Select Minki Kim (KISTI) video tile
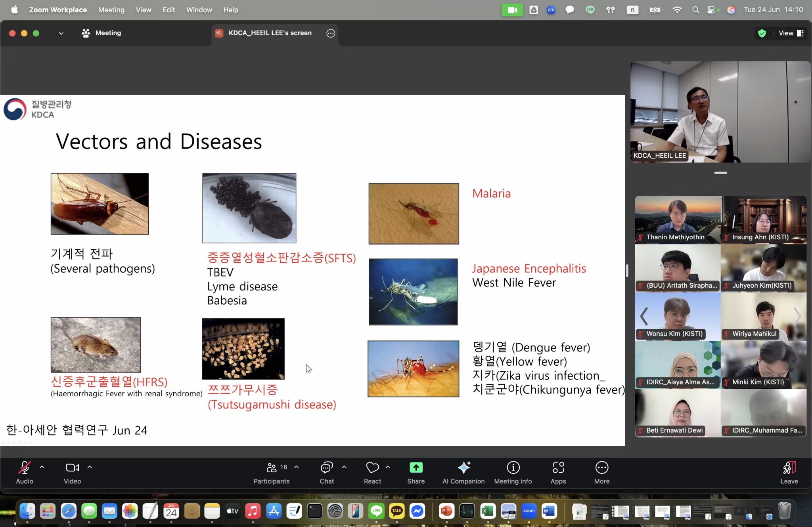 (x=764, y=365)
